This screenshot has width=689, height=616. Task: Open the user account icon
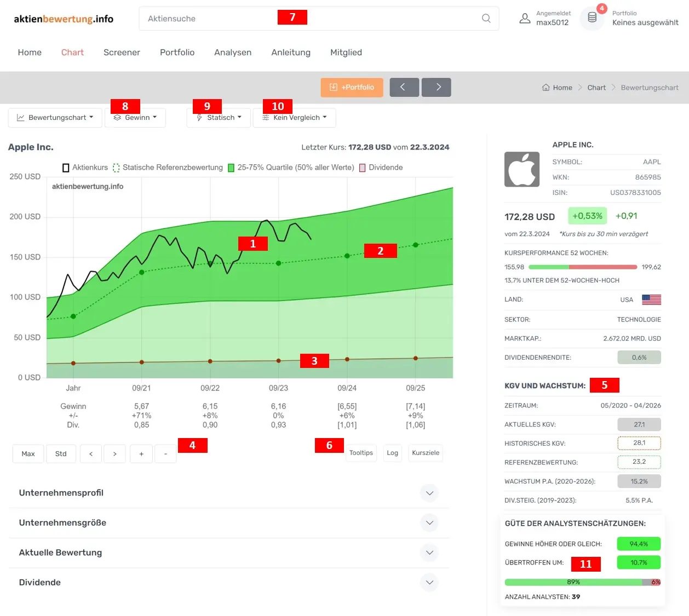coord(525,19)
